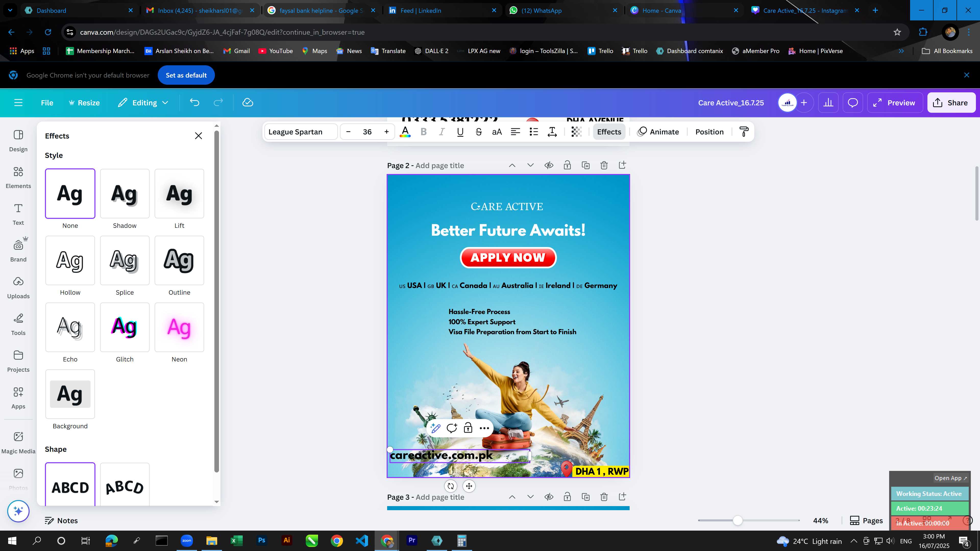Open the Tools panel in sidebar
Screen dimensions: 980x551
(x=18, y=324)
